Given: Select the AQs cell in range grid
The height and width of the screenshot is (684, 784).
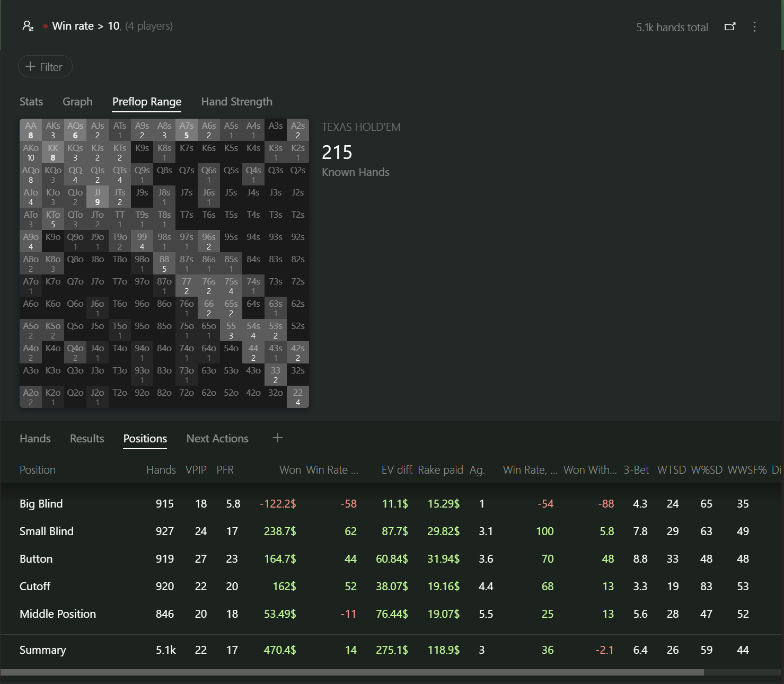Looking at the screenshot, I should pos(75,130).
